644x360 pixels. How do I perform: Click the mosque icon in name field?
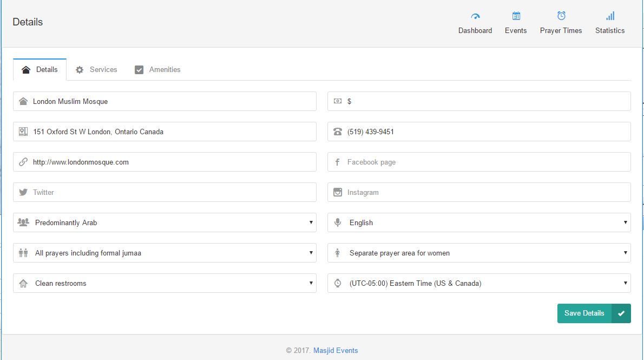click(23, 101)
